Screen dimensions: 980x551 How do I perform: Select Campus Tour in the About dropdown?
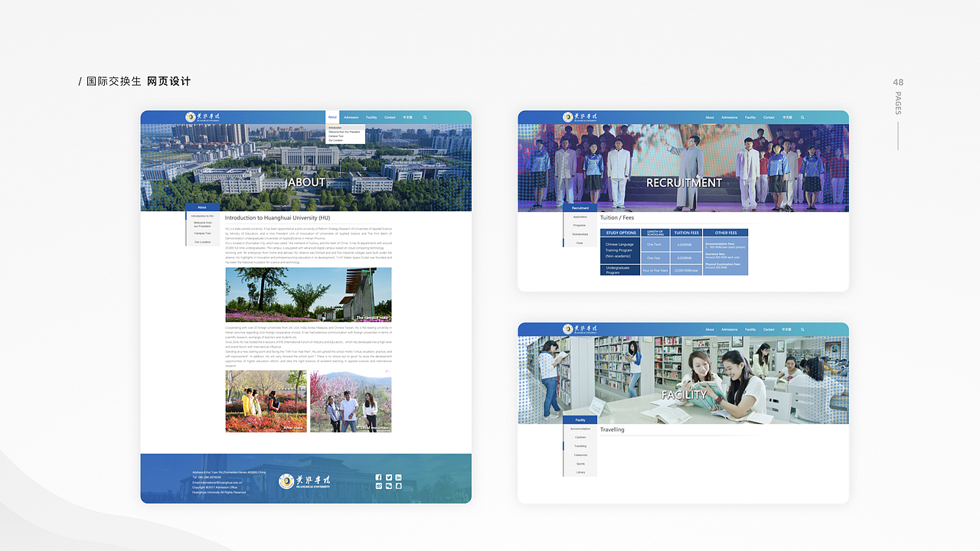click(x=336, y=136)
